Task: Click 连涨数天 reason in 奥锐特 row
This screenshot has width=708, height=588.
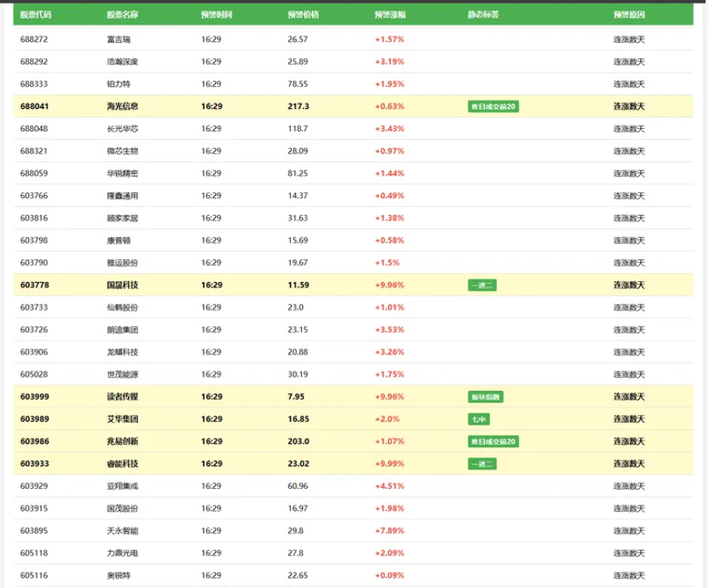Action: 628,575
